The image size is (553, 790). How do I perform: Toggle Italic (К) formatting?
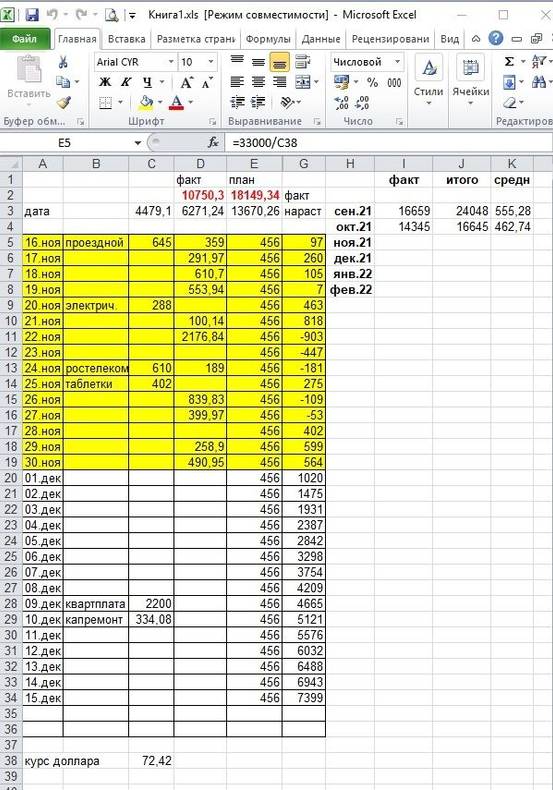click(125, 82)
